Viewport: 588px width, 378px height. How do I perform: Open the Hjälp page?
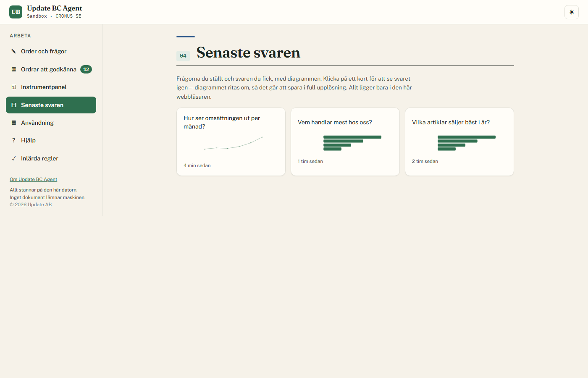tap(51, 140)
